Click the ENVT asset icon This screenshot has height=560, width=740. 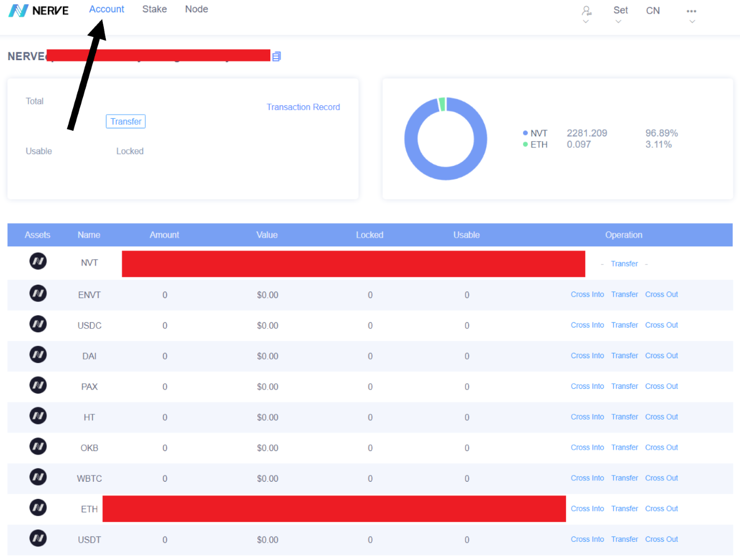tap(38, 293)
